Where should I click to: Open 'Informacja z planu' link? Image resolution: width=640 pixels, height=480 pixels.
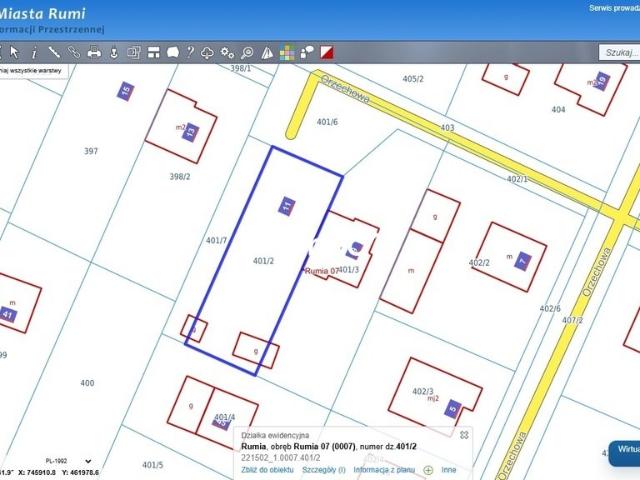coord(384,470)
